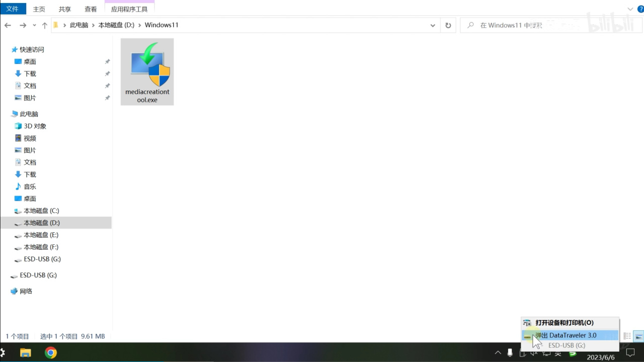
Task: Show hidden tray icons arrow
Action: (x=498, y=352)
